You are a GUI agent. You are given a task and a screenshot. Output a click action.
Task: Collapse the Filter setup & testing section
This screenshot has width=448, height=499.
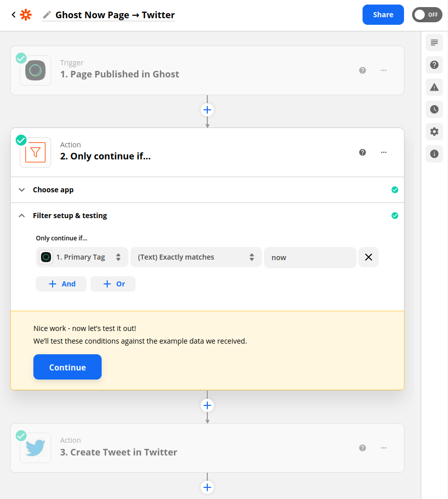click(207, 216)
